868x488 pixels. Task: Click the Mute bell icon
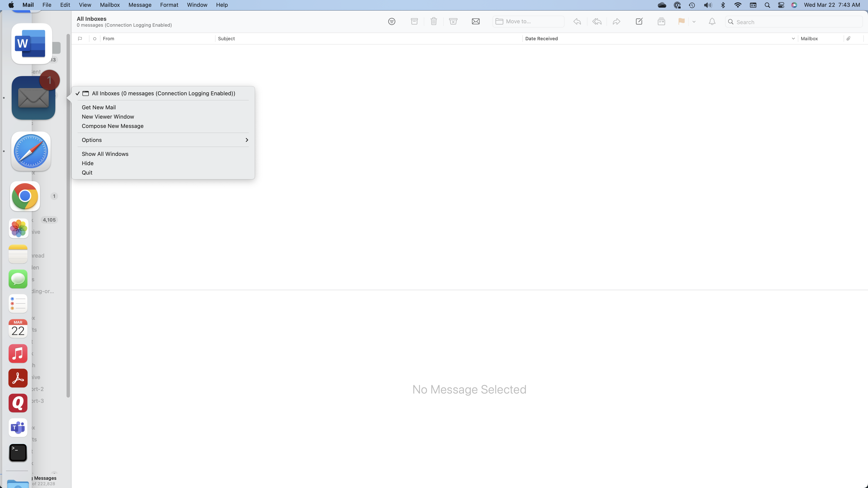point(712,22)
